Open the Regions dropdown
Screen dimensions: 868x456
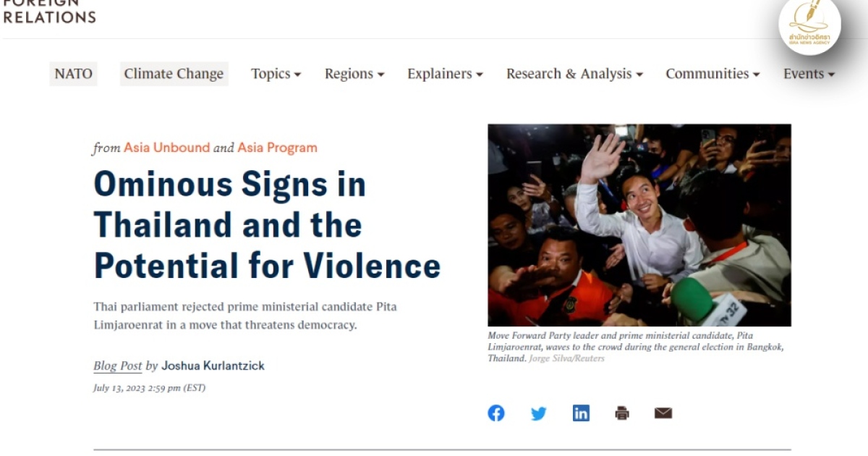[x=354, y=74]
